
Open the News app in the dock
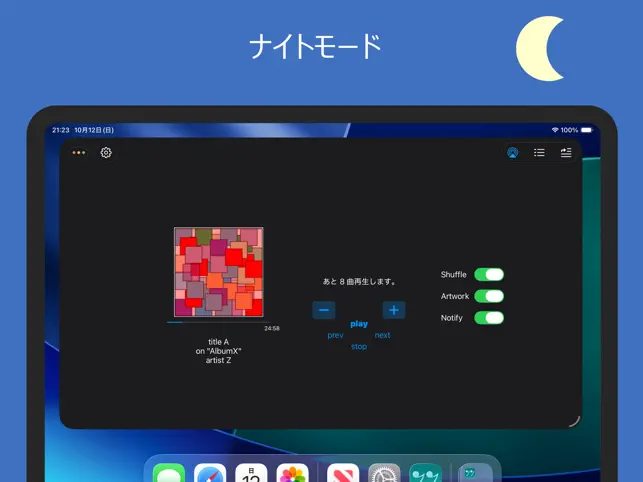(343, 473)
